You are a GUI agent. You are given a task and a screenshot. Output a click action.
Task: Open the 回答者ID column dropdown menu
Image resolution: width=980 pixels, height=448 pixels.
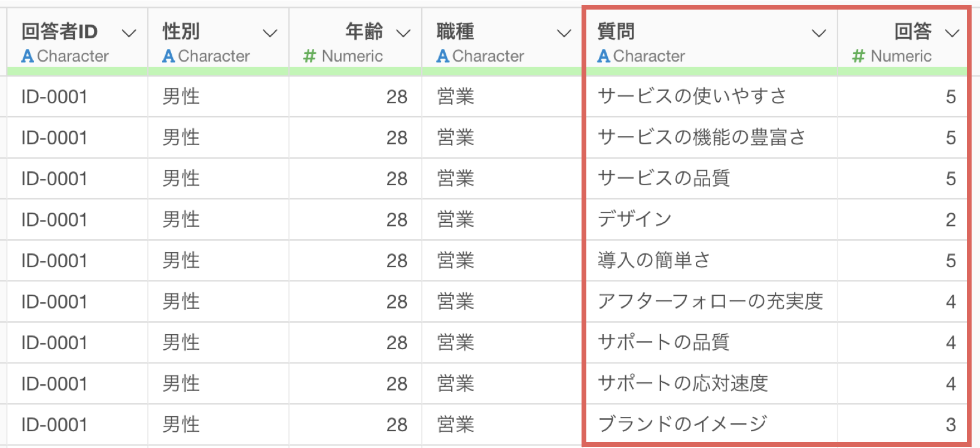[129, 34]
